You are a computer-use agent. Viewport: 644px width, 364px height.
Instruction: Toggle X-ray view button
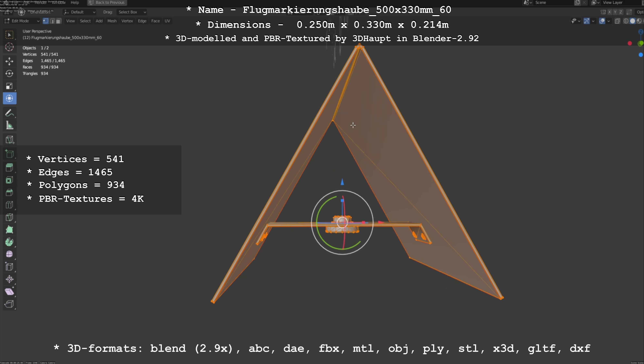[x=617, y=21]
